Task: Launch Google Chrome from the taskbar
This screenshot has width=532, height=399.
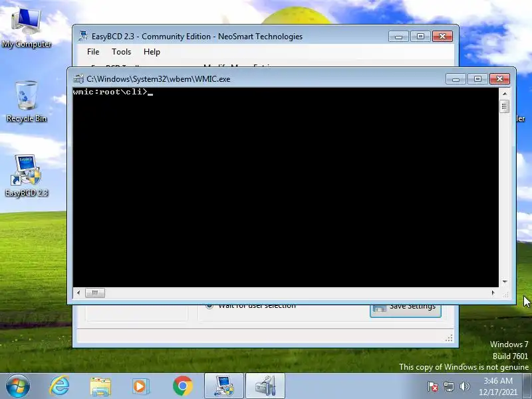Action: click(x=182, y=386)
